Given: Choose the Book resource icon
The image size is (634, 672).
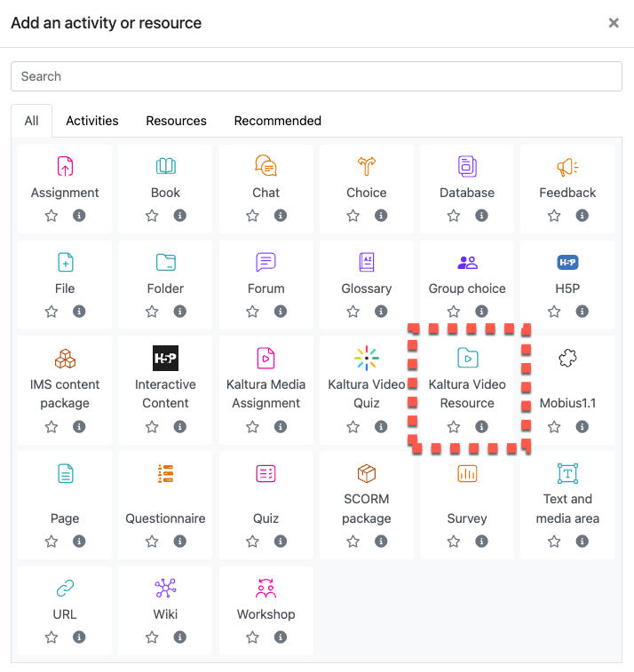Looking at the screenshot, I should pyautogui.click(x=165, y=166).
